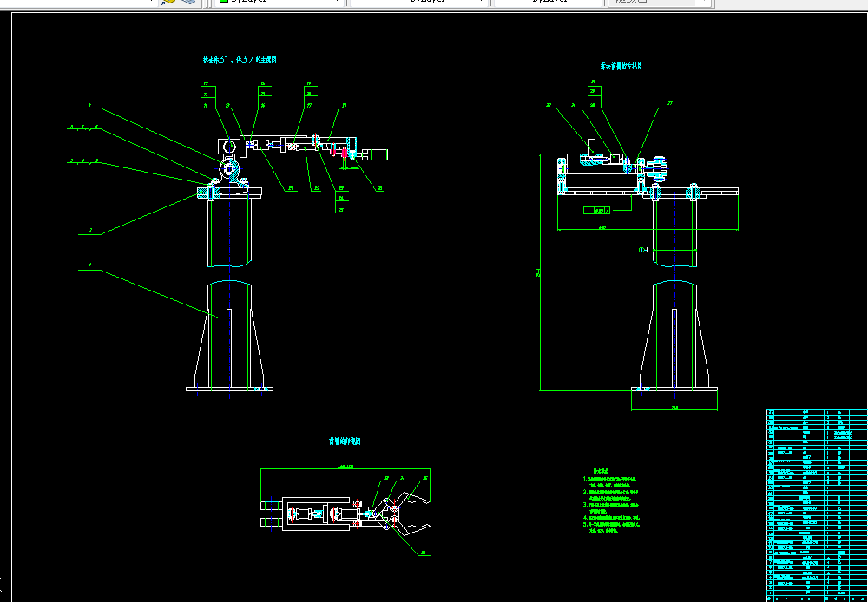
Task: Select the 前臂 top view title above gripper
Action: (345, 442)
